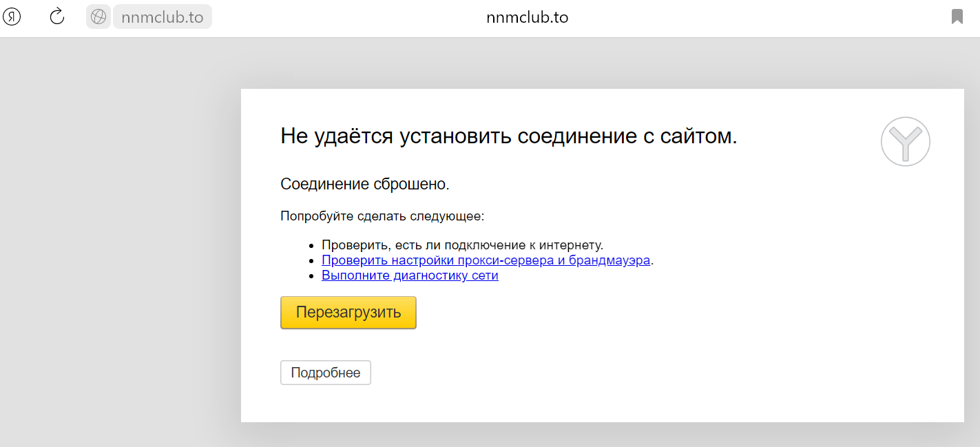The image size is (980, 447).
Task: Click the "Не удаётся установить соединение" heading
Action: (x=508, y=136)
